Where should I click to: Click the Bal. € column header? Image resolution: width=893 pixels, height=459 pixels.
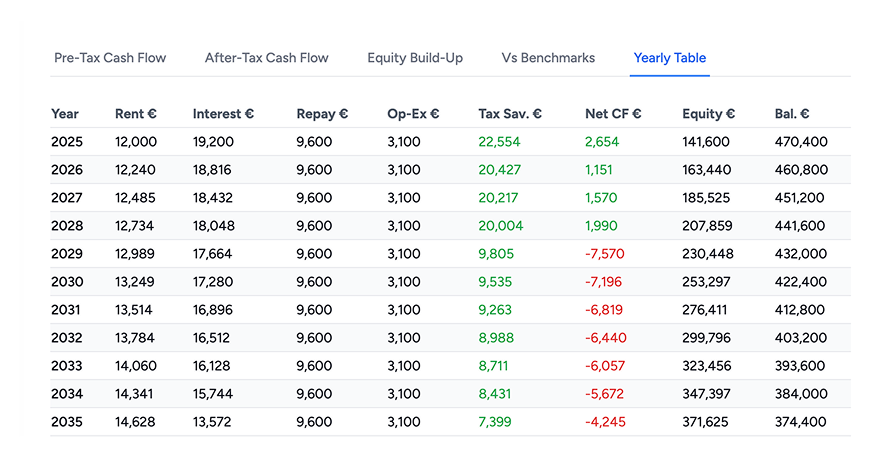coord(792,114)
